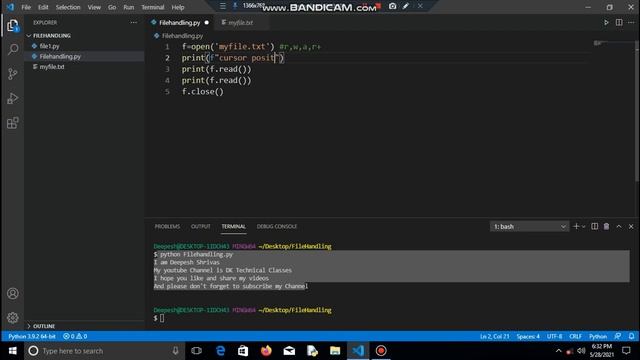This screenshot has height=360, width=640.
Task: Open File Explorer from taskbar
Action: [335, 351]
